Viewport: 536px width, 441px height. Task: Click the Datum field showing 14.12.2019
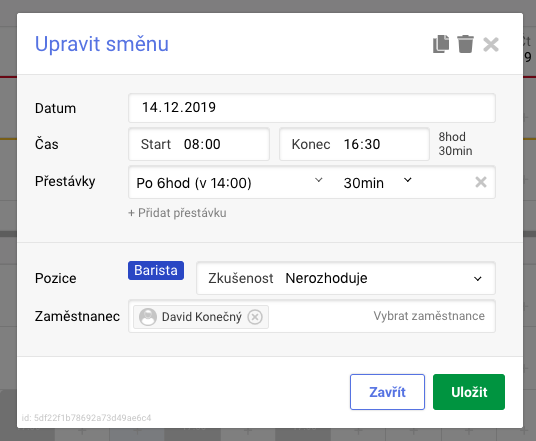[x=312, y=108]
